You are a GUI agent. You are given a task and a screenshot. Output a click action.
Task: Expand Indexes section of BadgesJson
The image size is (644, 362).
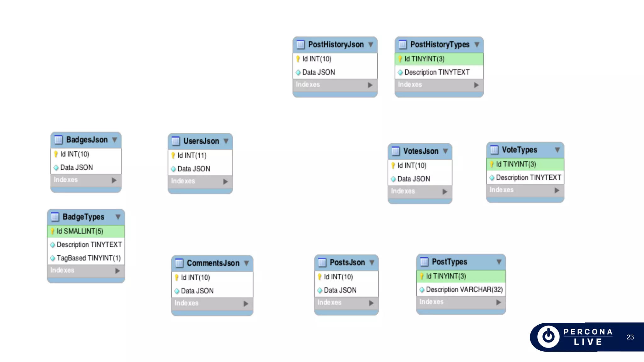114,180
